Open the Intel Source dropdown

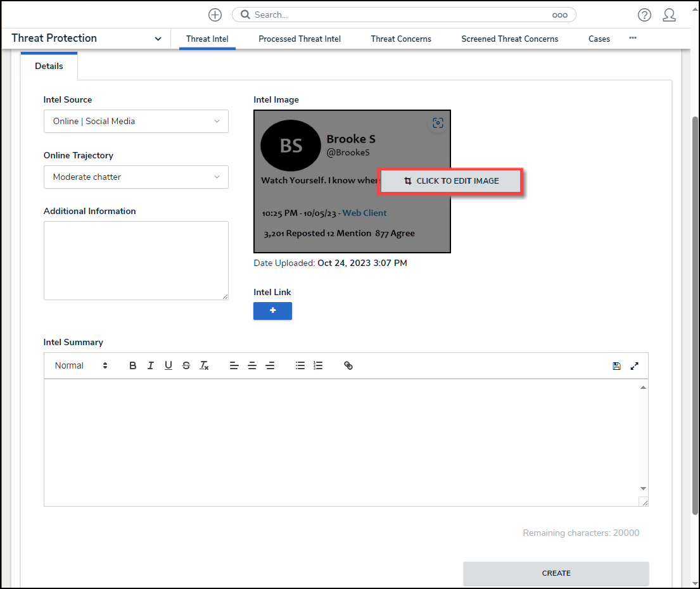click(x=136, y=121)
